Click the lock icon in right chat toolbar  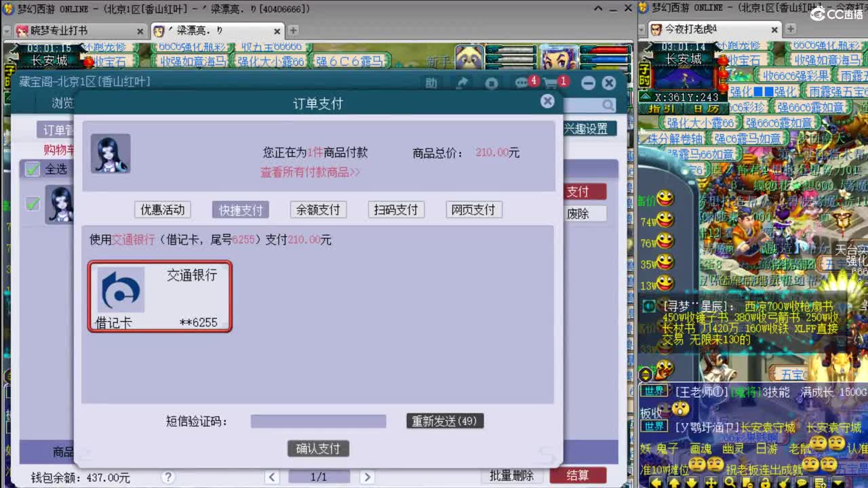click(765, 482)
